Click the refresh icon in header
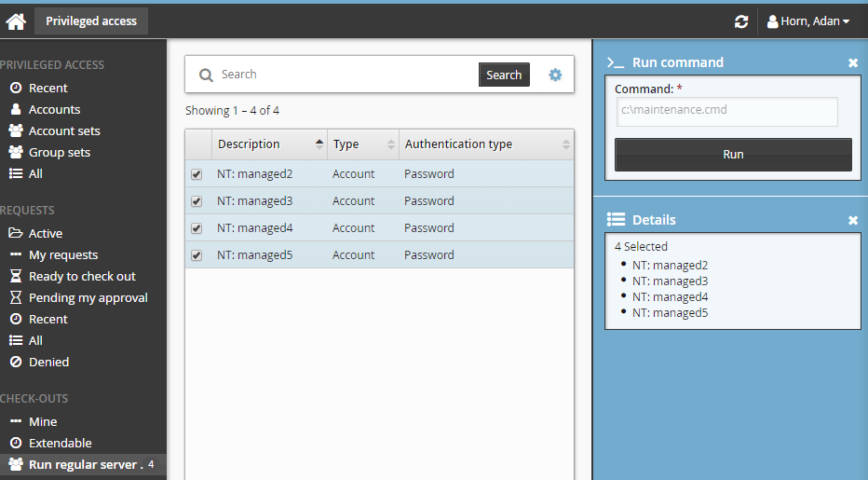This screenshot has height=480, width=868. click(x=741, y=21)
